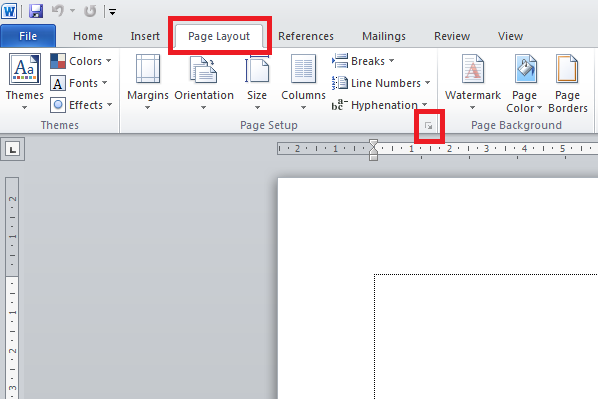
Task: Open the Page Color picker
Action: (524, 83)
